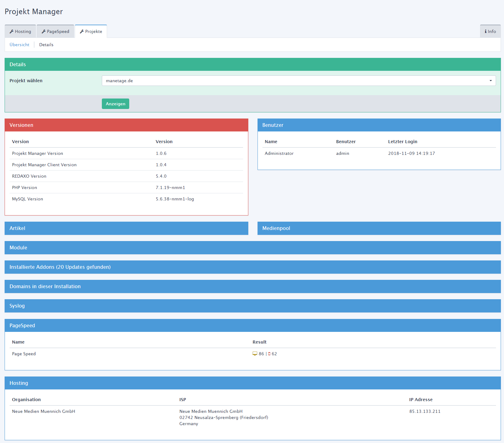Select Projekt Manager Version row label

(x=38, y=153)
